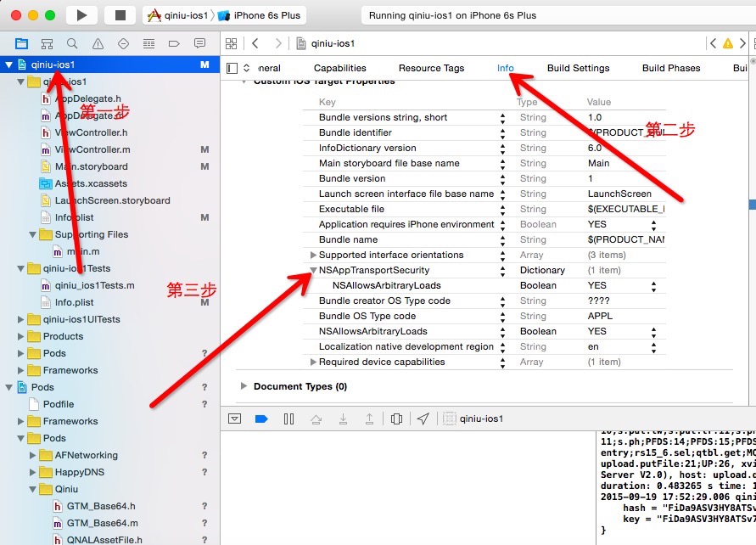Screen dimensions: 756x545
Task: Click the yellow warning issue icon in jump bar
Action: pos(727,44)
